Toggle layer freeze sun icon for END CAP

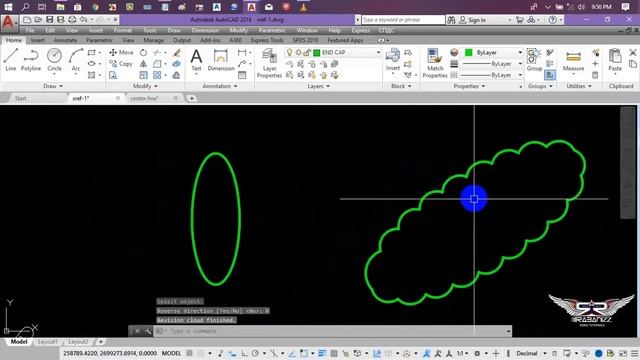(x=298, y=52)
